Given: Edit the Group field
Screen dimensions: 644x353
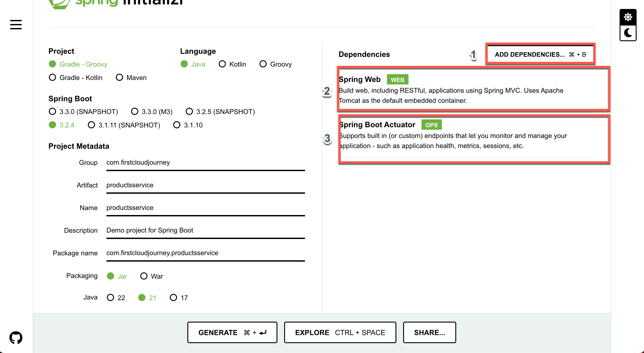Looking at the screenshot, I should pos(205,163).
